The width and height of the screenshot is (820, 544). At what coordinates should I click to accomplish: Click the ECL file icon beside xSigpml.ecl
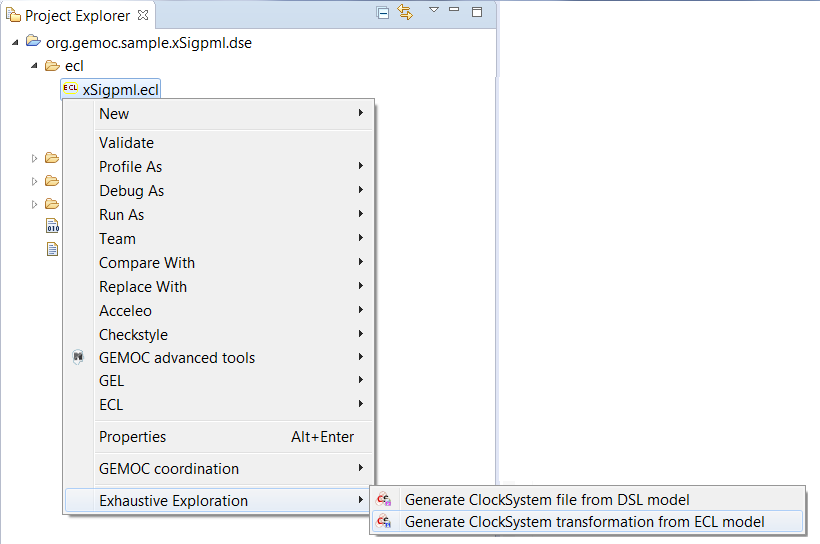pos(70,89)
